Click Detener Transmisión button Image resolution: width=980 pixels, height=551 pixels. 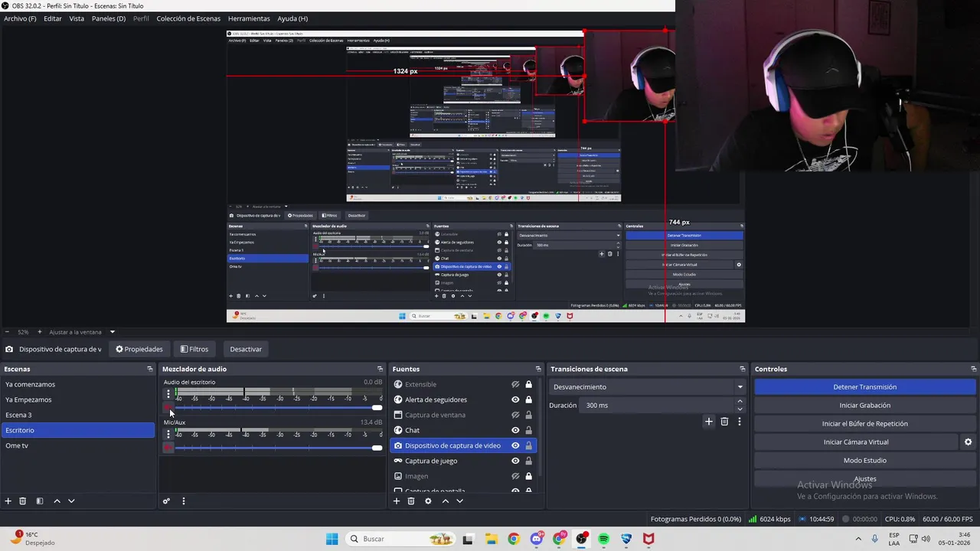(x=864, y=387)
